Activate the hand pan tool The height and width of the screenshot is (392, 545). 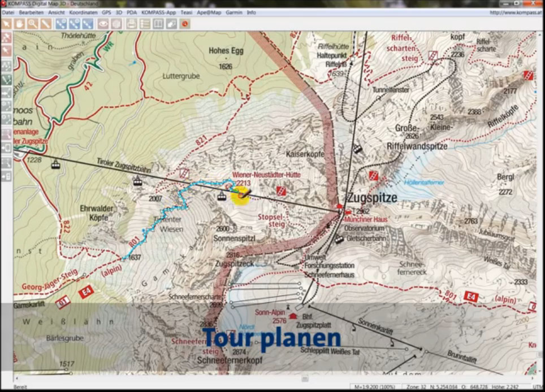pyautogui.click(x=19, y=24)
